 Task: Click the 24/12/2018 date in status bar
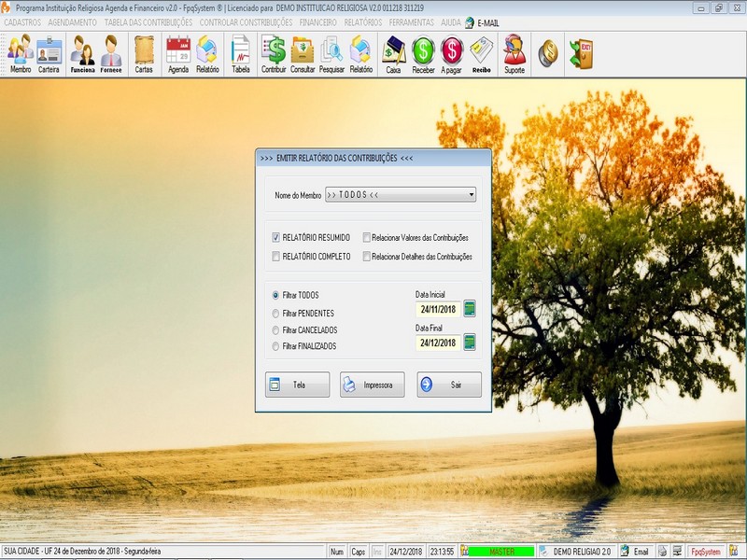tap(406, 552)
